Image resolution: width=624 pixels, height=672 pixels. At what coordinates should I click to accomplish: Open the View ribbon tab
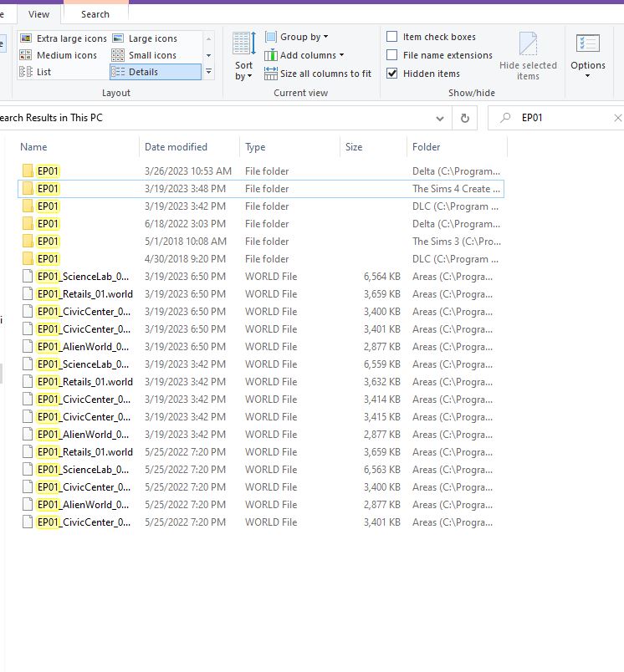[x=39, y=14]
